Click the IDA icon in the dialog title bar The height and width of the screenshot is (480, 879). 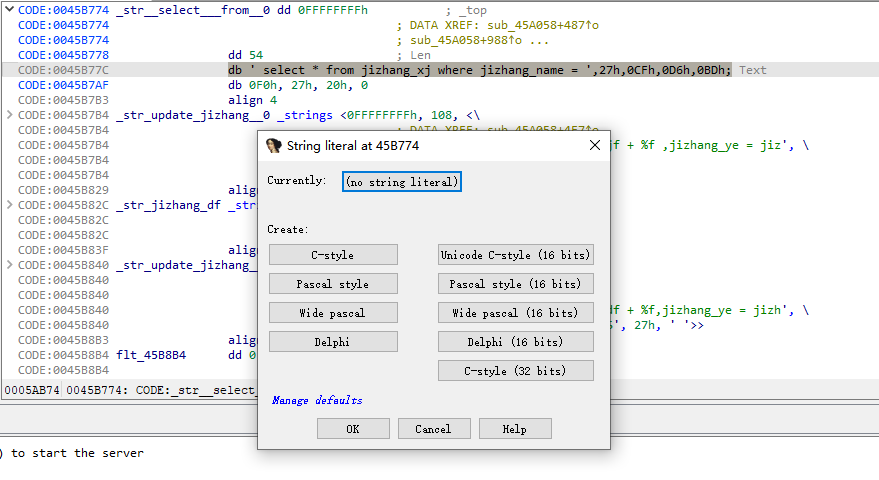click(273, 146)
